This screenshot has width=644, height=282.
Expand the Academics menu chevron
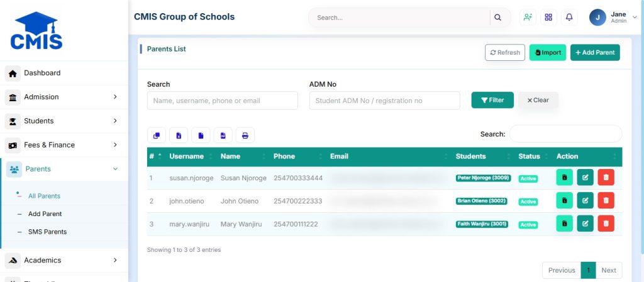click(x=116, y=260)
